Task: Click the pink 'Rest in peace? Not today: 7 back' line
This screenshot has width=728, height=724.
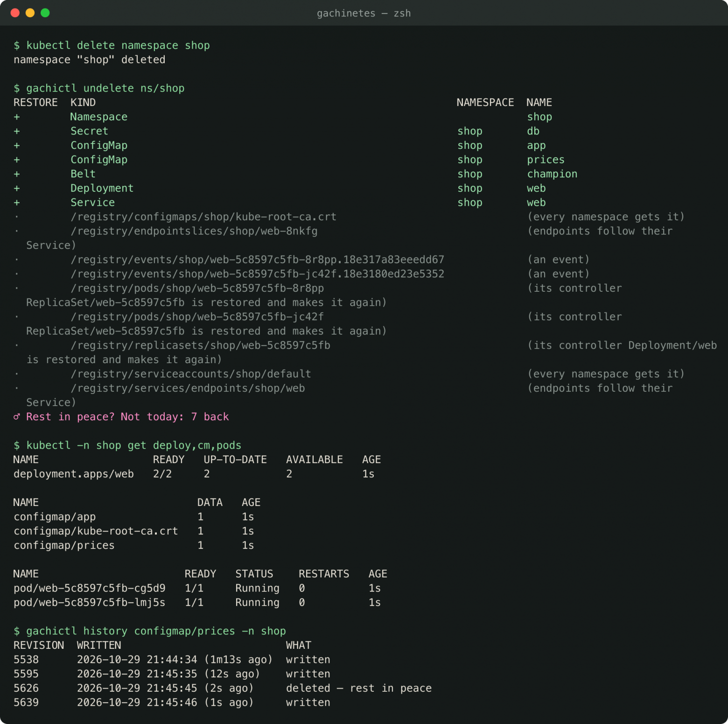Action: click(121, 417)
